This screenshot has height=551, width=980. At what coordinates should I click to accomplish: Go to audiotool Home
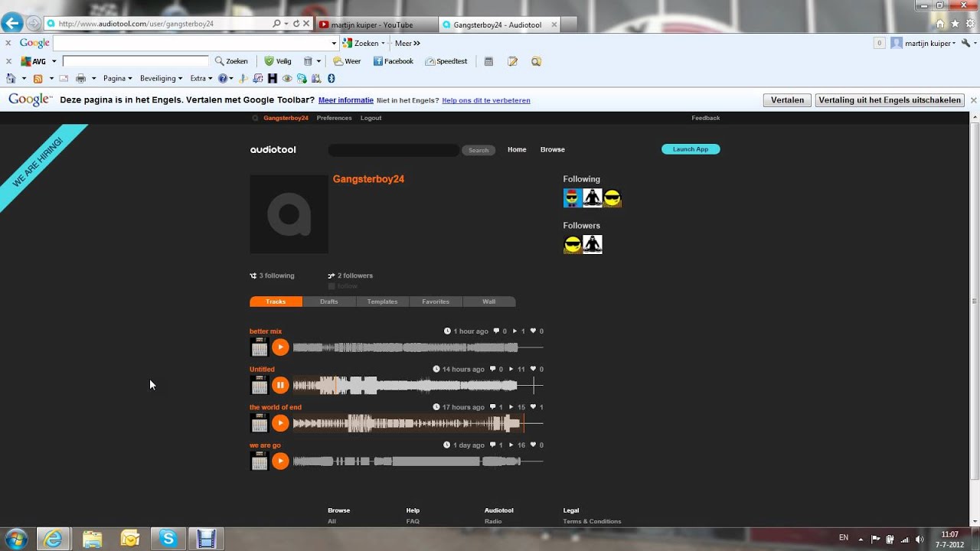click(517, 149)
